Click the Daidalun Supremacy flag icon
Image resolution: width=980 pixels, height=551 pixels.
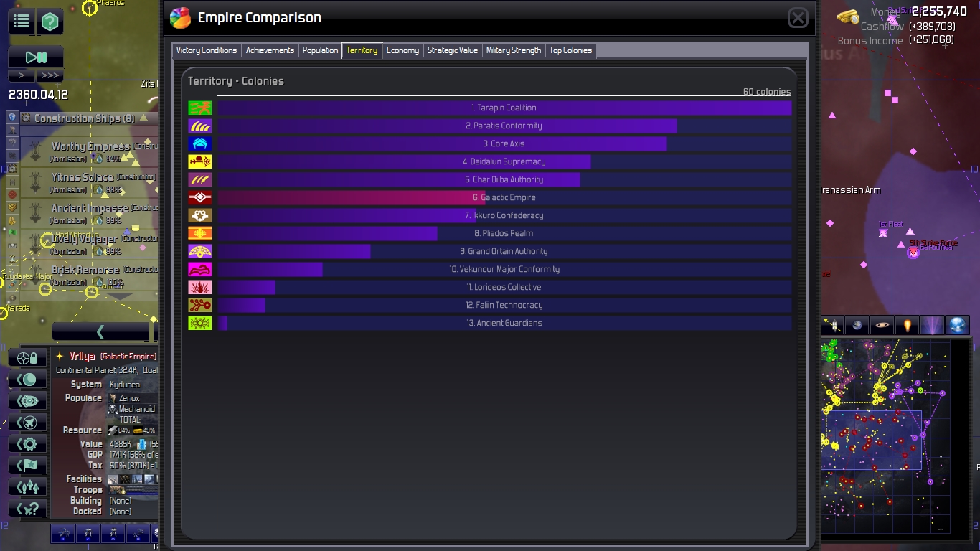coord(200,161)
